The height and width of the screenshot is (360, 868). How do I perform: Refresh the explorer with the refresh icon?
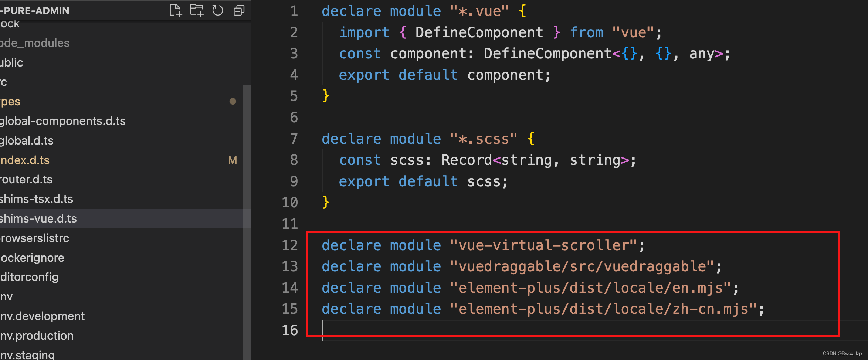click(218, 10)
